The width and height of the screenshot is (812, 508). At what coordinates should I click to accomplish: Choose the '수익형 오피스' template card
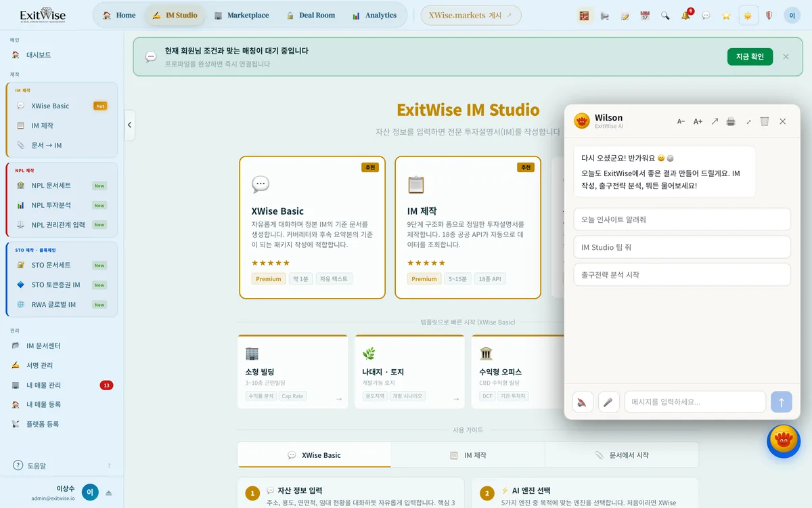[x=518, y=372]
